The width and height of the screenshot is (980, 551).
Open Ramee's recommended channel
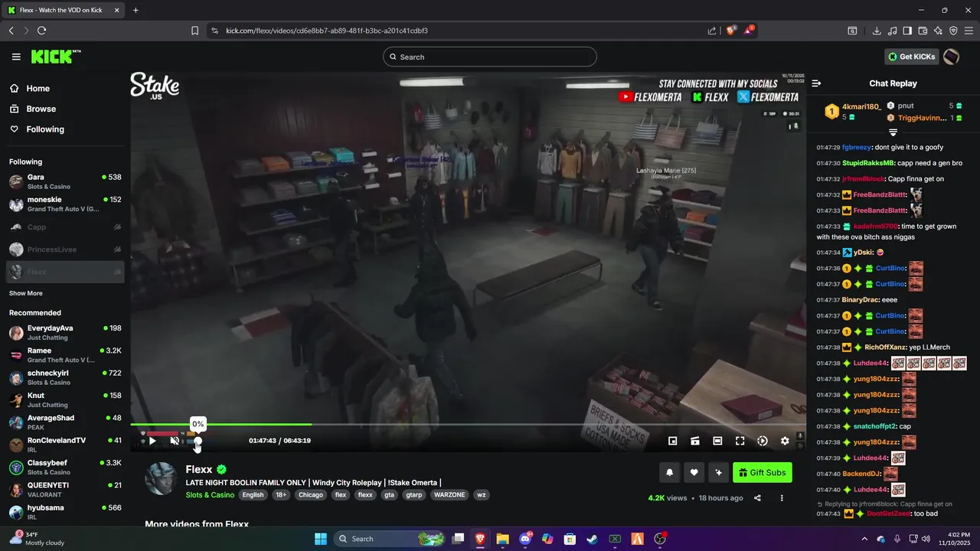coord(65,355)
